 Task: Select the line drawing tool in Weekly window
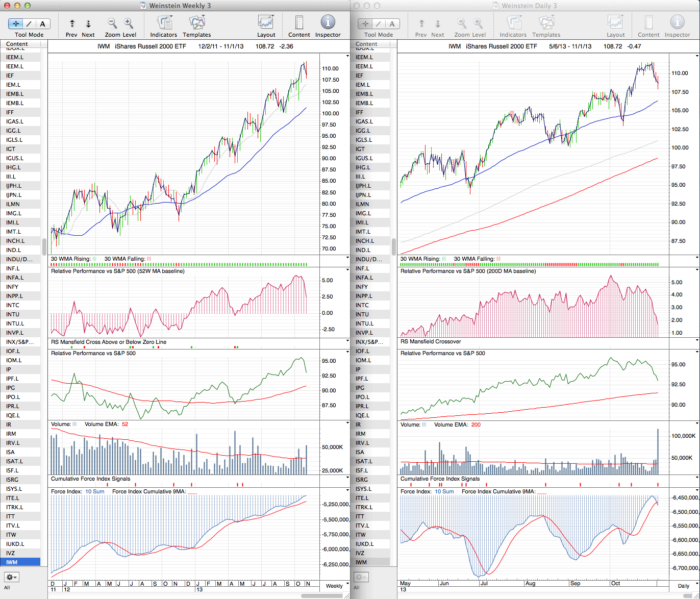[x=30, y=24]
